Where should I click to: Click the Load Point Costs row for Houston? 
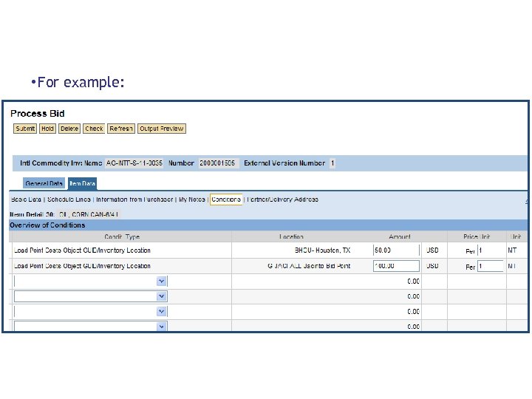pos(82,250)
